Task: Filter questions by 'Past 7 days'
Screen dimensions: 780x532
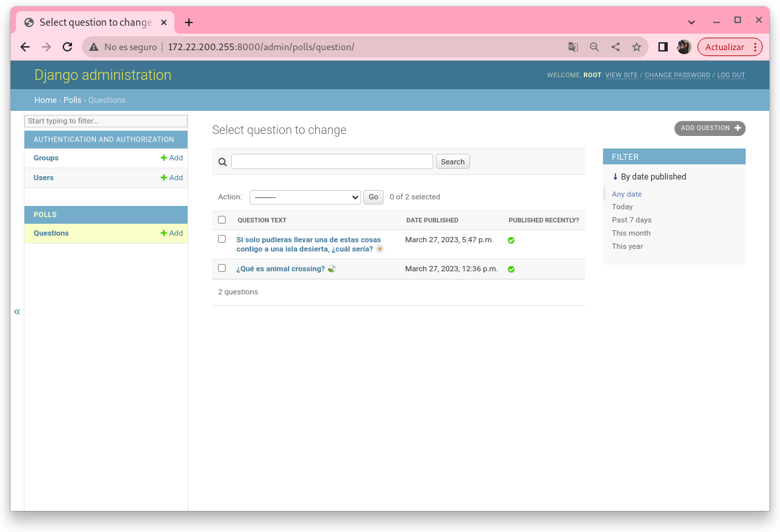Action: coord(631,220)
